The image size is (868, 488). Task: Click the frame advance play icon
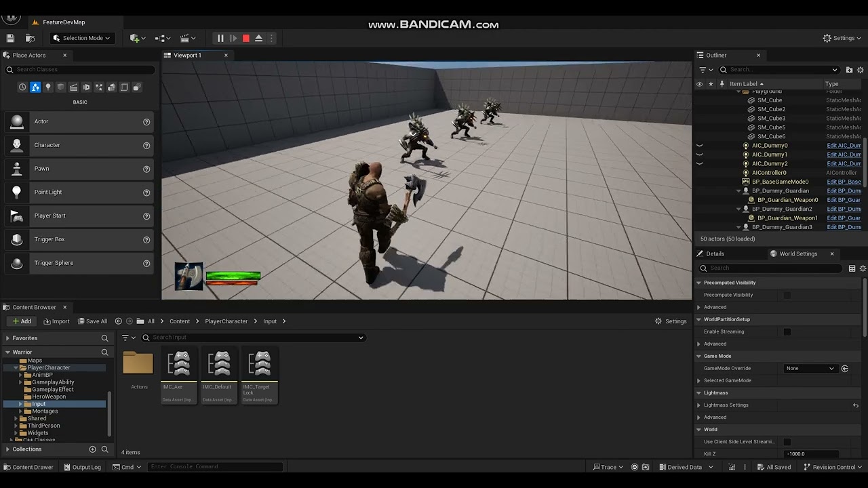click(x=233, y=38)
